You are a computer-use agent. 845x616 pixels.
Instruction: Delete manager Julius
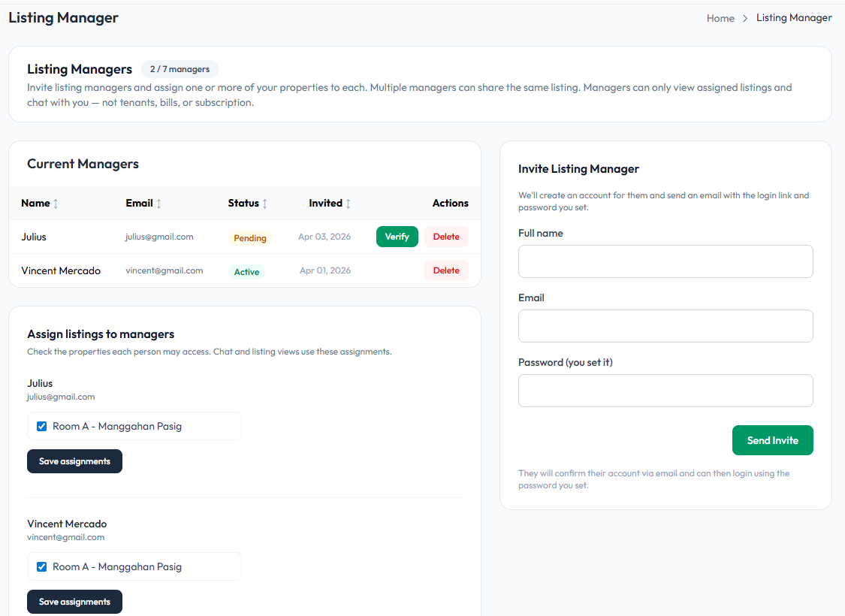[446, 237]
